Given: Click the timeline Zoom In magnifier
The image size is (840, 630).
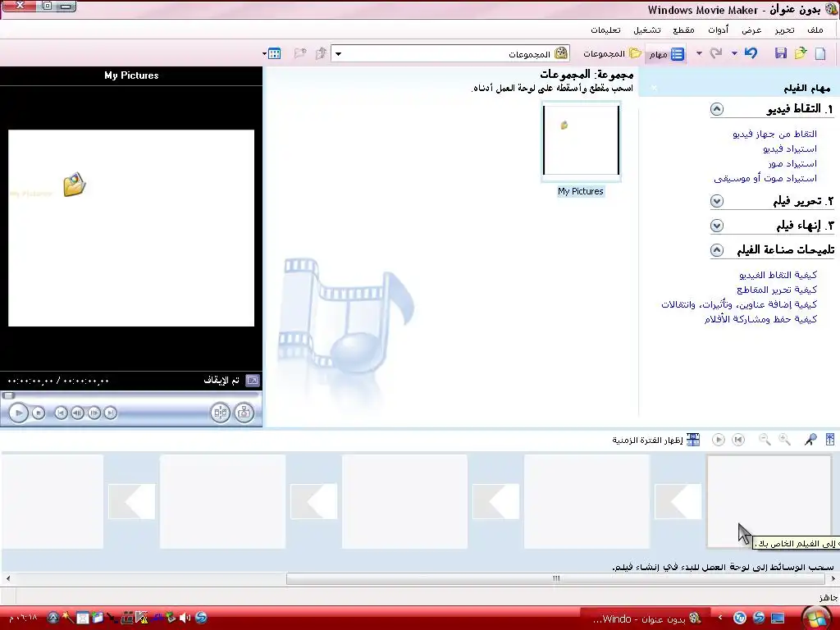Looking at the screenshot, I should 785,441.
